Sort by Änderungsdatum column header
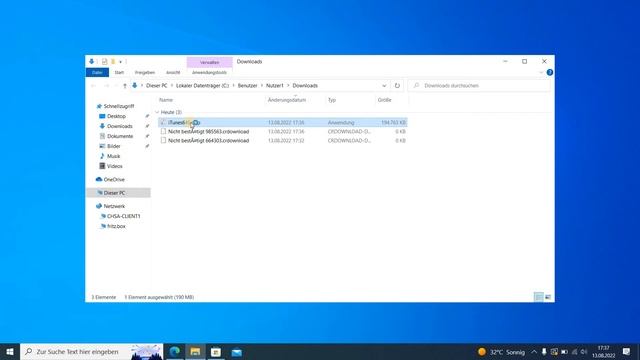The image size is (640, 360). pyautogui.click(x=287, y=100)
